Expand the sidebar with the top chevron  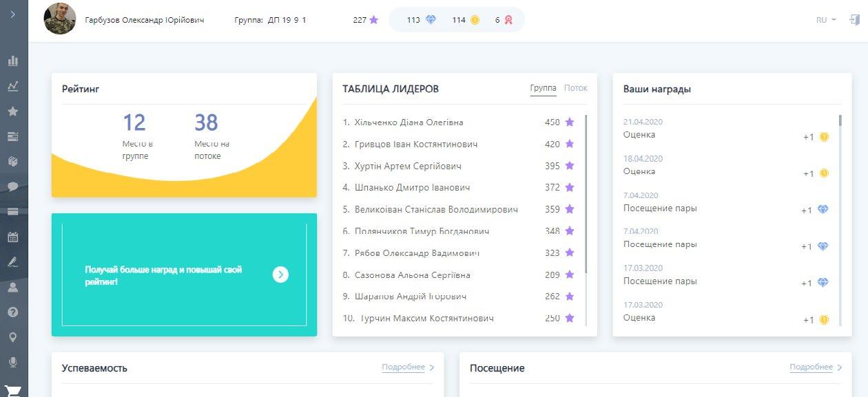tap(13, 14)
